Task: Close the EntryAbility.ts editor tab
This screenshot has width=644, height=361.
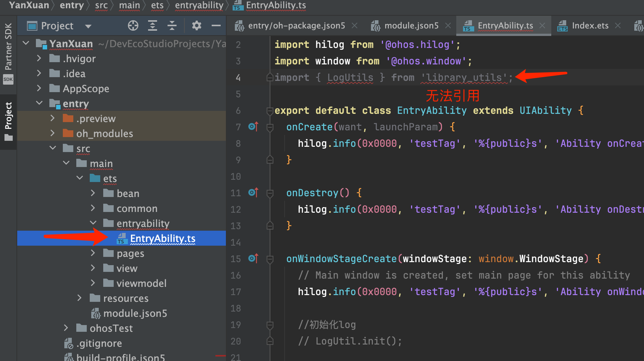Action: pos(542,25)
